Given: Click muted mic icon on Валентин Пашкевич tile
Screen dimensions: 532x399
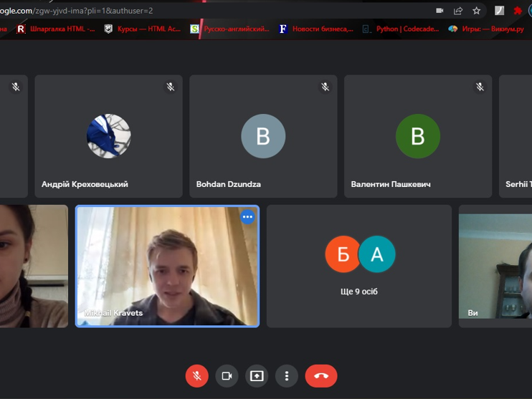Looking at the screenshot, I should [x=480, y=87].
